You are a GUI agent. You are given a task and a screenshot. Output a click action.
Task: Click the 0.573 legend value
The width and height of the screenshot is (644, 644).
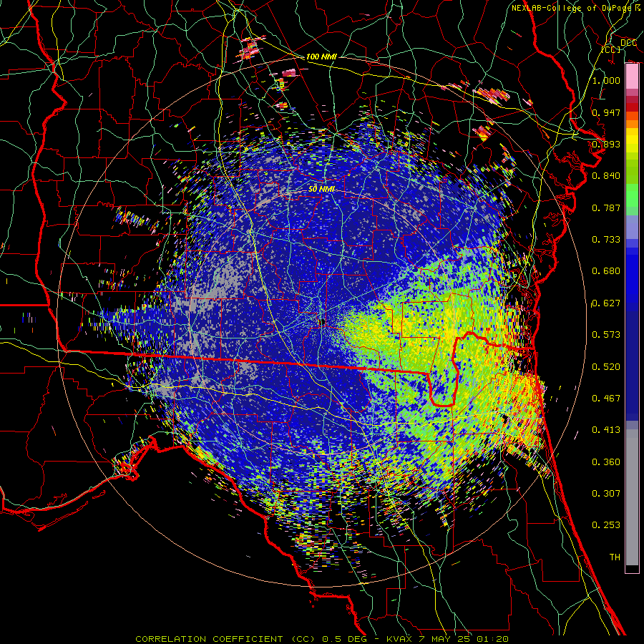606,335
